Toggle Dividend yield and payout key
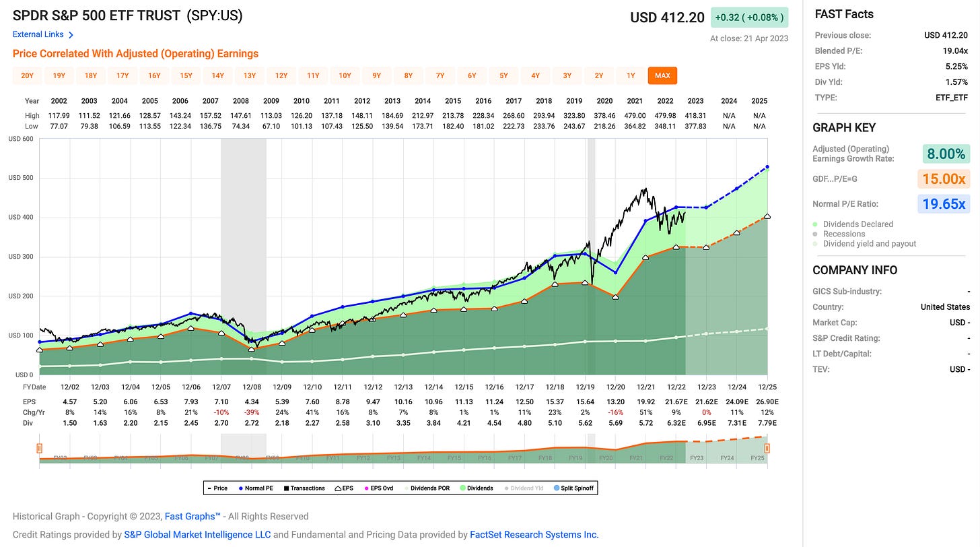The image size is (980, 547). coord(865,244)
